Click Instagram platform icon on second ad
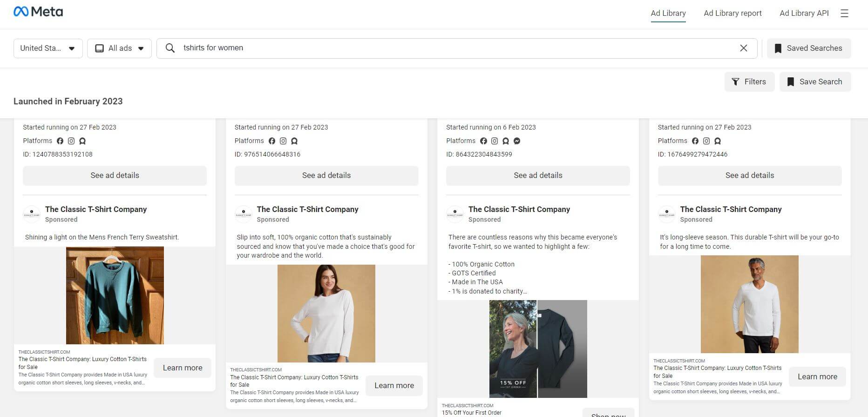 (283, 141)
